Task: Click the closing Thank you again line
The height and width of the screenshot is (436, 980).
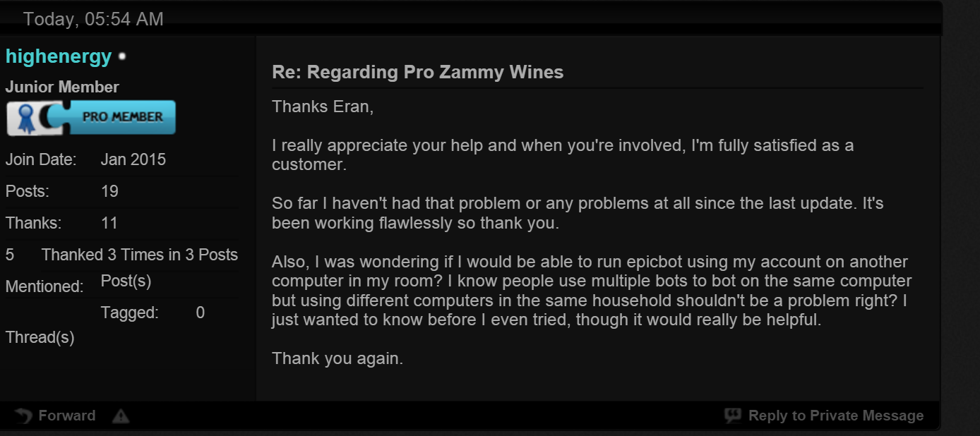Action: click(x=337, y=358)
